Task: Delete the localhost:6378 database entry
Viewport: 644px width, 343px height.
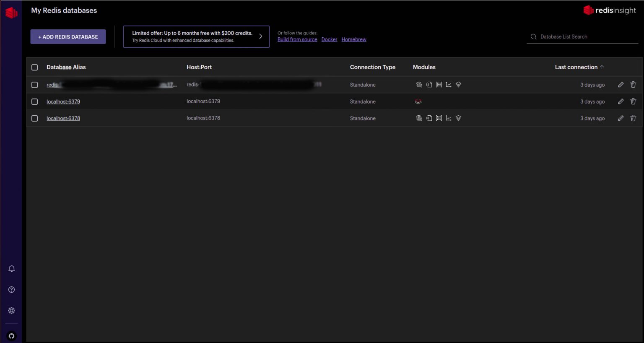Action: click(633, 118)
